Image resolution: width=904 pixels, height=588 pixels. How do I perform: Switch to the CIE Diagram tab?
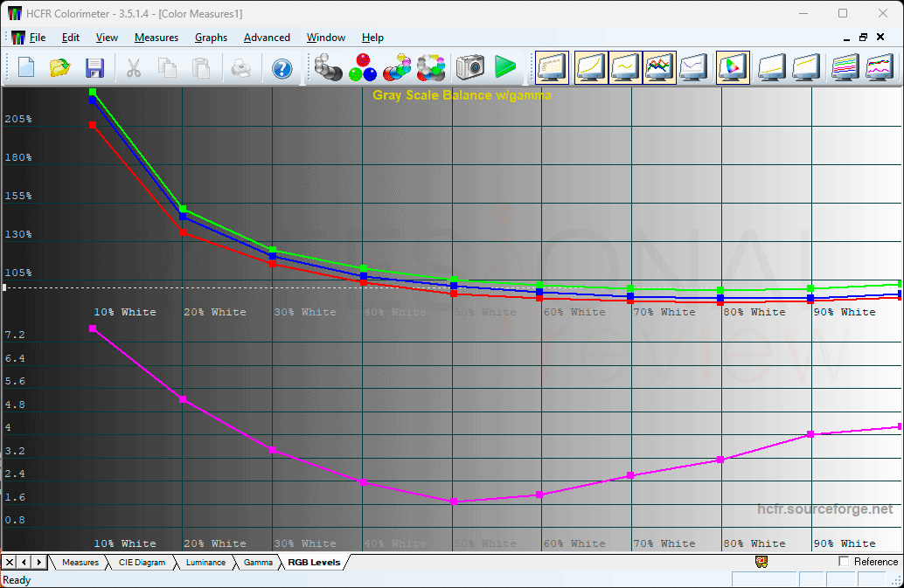(142, 562)
